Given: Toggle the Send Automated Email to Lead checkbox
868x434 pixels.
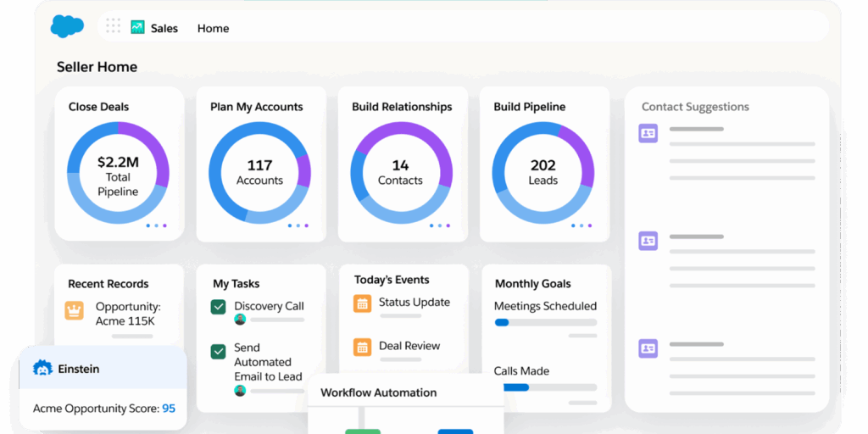Looking at the screenshot, I should [219, 351].
